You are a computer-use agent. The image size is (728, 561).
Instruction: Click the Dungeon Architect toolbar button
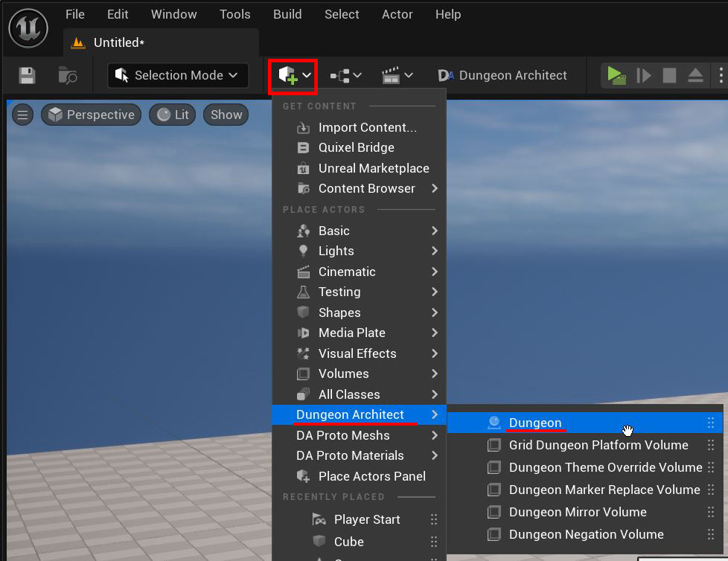(502, 75)
